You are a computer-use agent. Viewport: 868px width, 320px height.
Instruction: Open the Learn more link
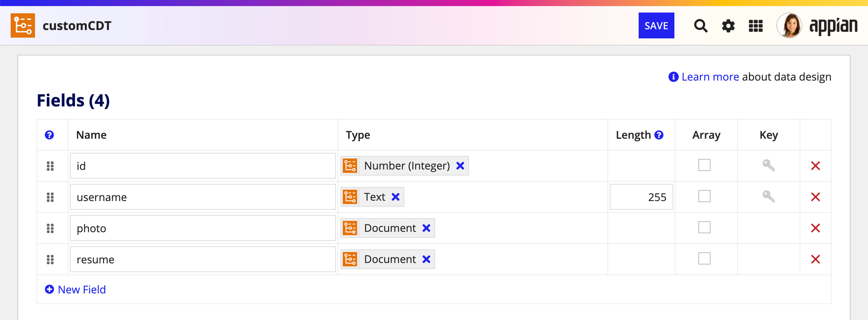710,77
